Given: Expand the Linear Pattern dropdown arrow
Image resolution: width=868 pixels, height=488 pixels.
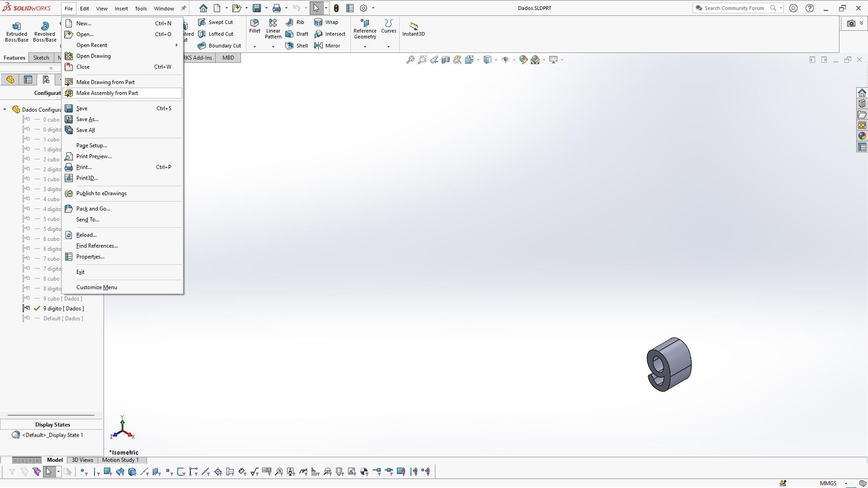Looking at the screenshot, I should [x=273, y=47].
